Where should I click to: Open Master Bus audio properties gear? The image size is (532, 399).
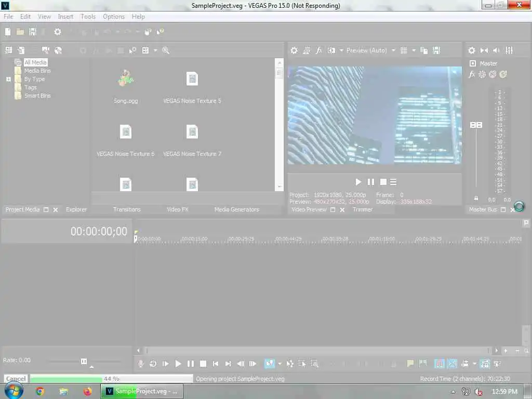(x=472, y=50)
